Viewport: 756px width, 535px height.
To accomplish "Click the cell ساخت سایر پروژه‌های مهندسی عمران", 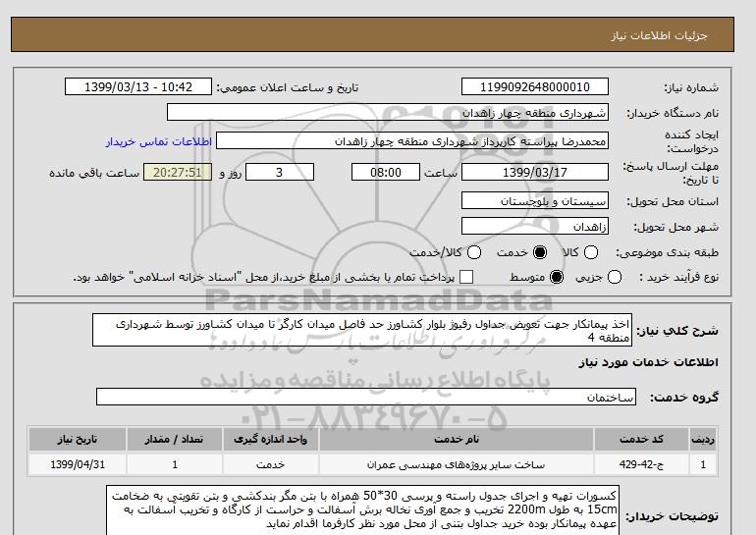I will click(457, 464).
